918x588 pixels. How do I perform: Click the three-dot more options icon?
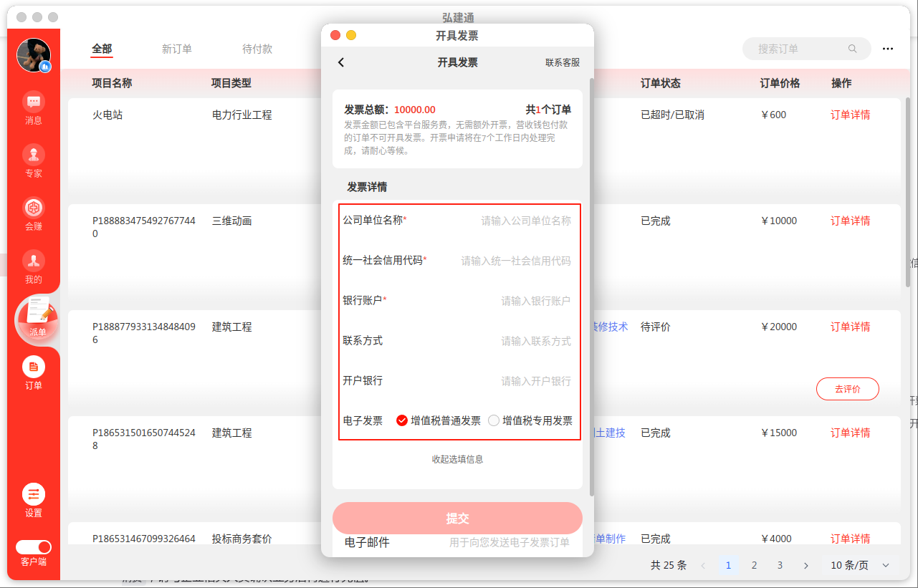tap(887, 49)
